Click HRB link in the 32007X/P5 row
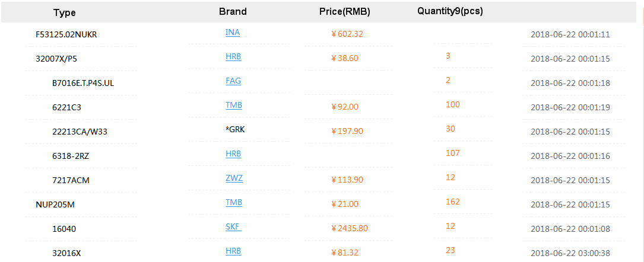Screen dimensions: 644x262 tap(233, 57)
